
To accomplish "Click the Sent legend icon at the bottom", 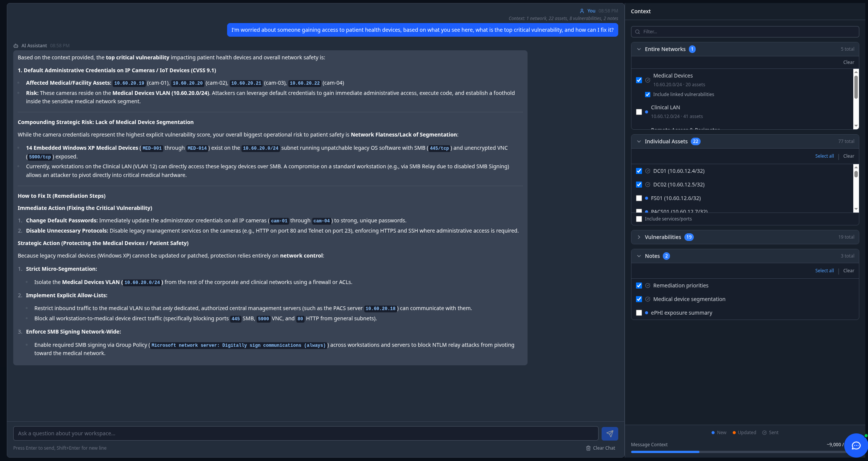I will click(764, 433).
